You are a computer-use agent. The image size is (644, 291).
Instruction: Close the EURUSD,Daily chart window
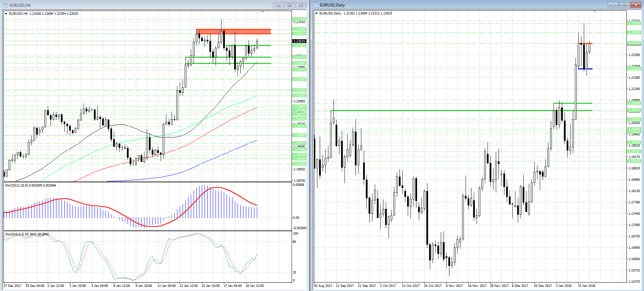(636, 5)
